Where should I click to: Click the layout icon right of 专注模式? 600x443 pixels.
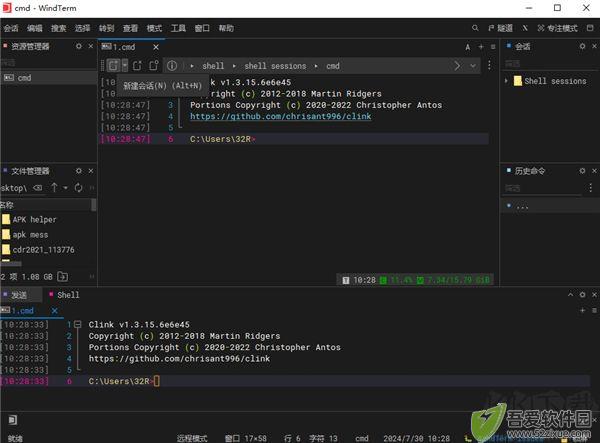coord(590,28)
